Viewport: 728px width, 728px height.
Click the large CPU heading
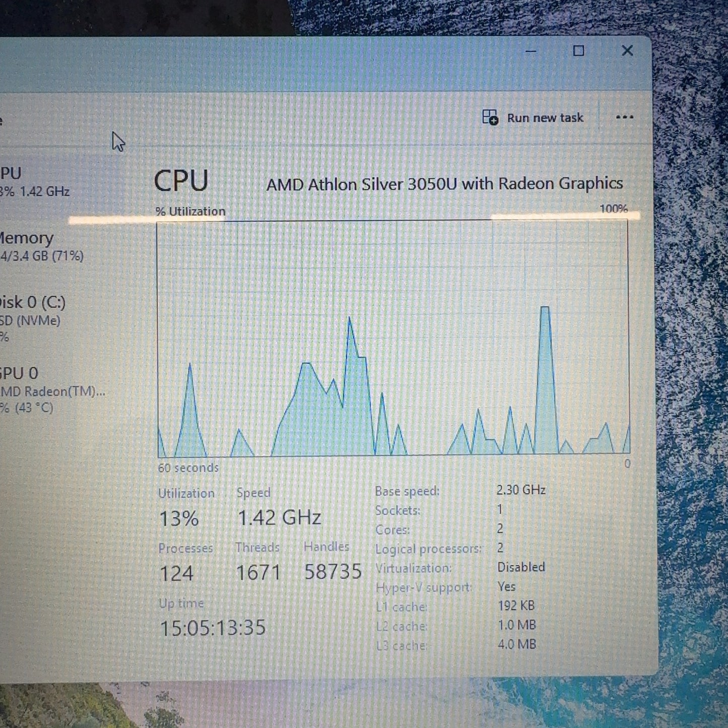click(181, 181)
